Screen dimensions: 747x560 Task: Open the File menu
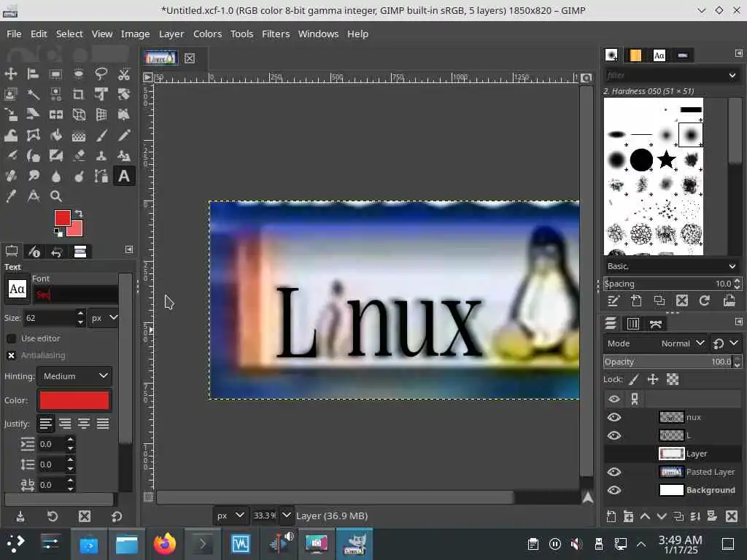(x=14, y=34)
